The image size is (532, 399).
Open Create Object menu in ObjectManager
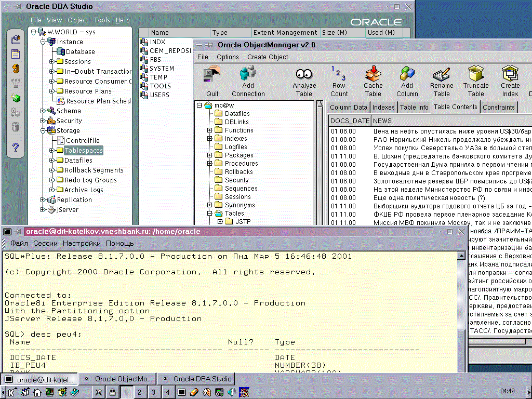pyautogui.click(x=268, y=57)
